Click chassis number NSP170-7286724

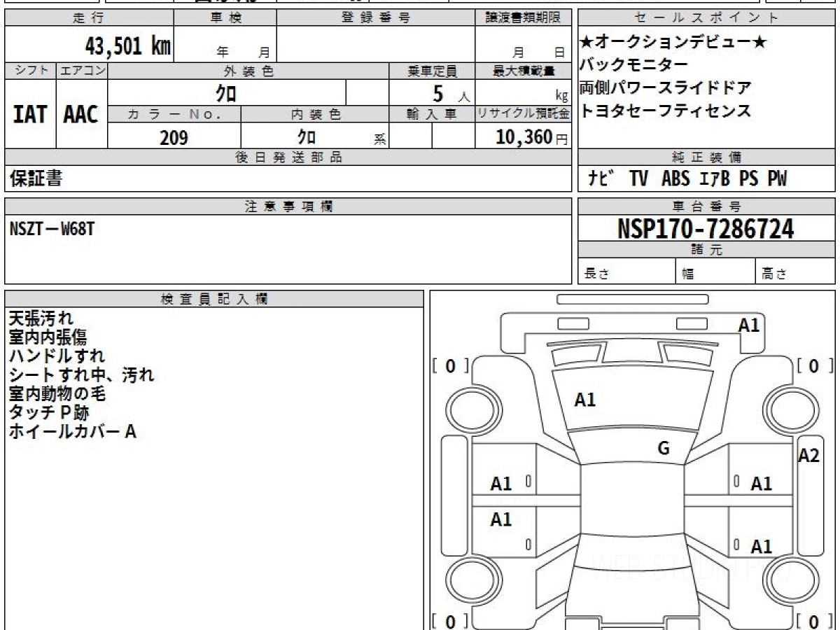tap(706, 228)
